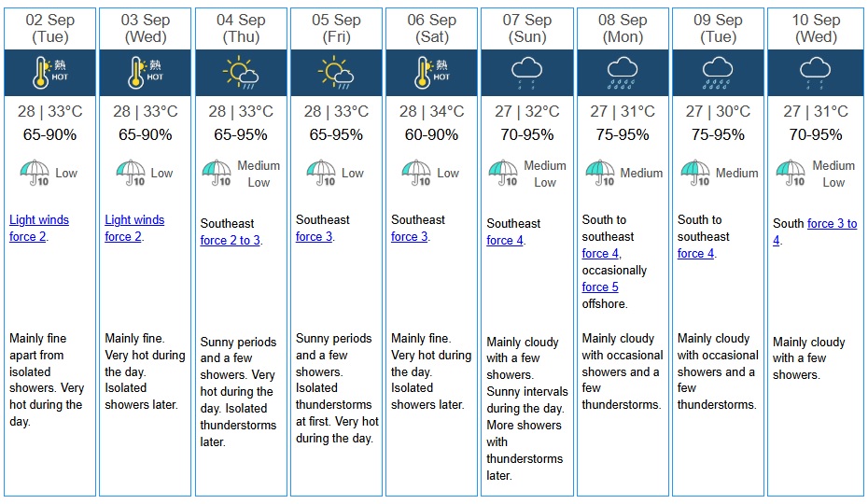
Task: Open the 'force 5' offshore wind link
Action: click(x=600, y=287)
